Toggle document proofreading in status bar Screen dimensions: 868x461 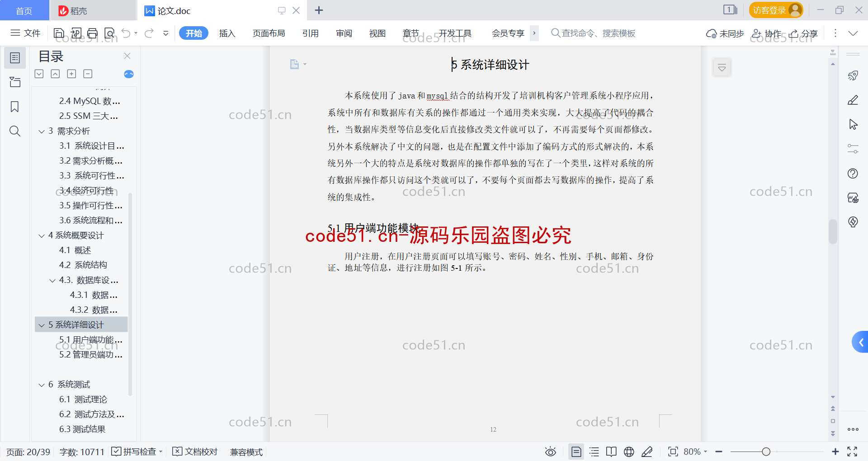coord(195,452)
